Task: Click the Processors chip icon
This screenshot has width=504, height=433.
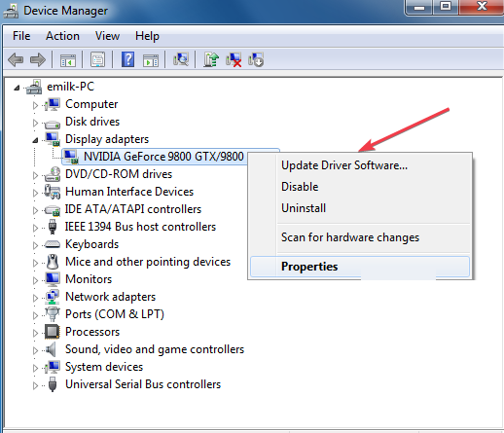Action: tap(53, 332)
